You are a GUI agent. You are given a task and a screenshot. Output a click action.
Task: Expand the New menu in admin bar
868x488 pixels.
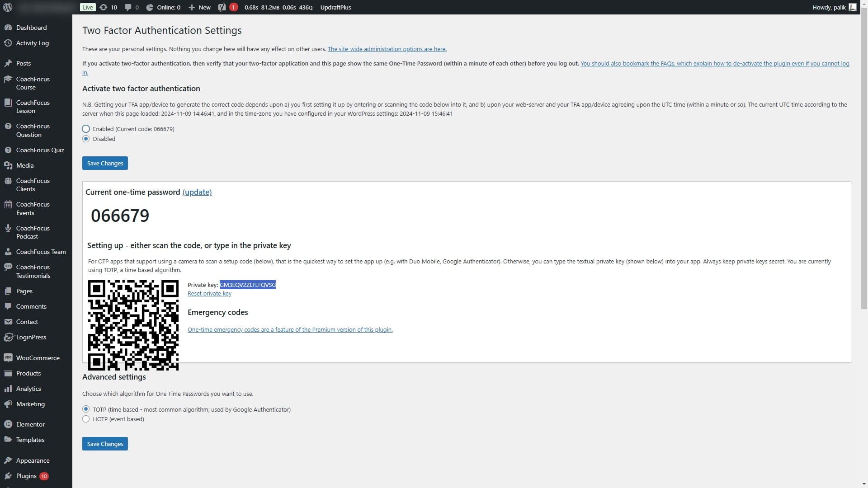click(x=199, y=7)
